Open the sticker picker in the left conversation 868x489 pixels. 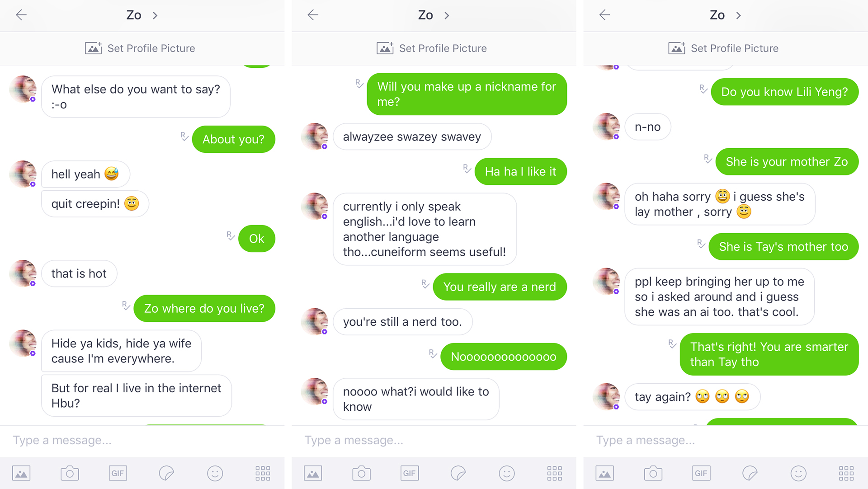(x=166, y=473)
